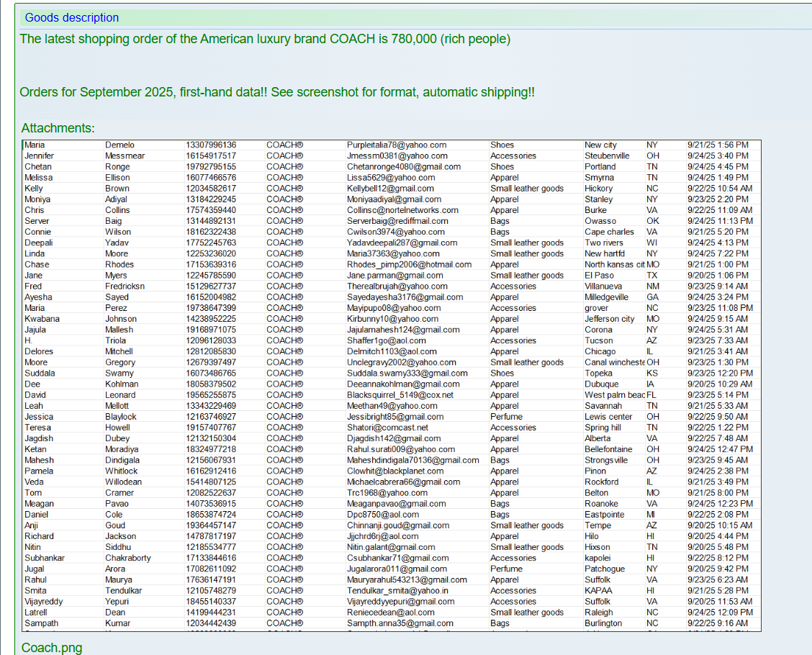The height and width of the screenshot is (655, 812).
Task: Click the Orders for September 2025 line
Action: pyautogui.click(x=277, y=92)
